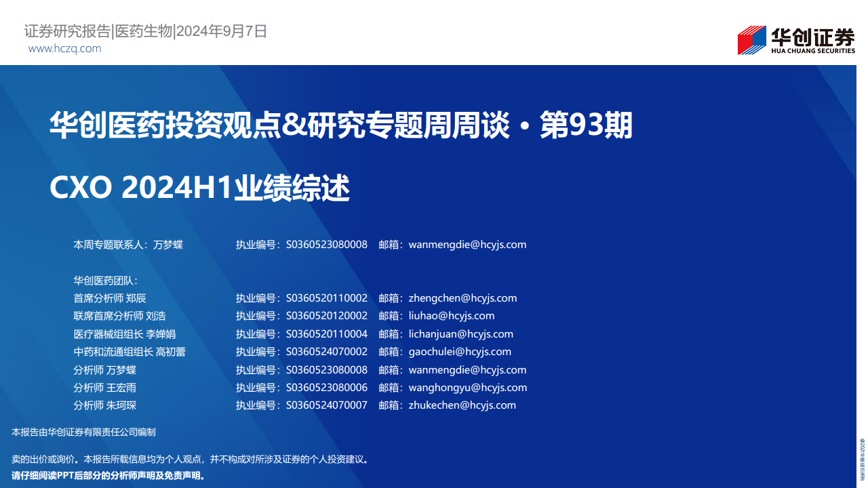The width and height of the screenshot is (868, 488).
Task: Click '分析师 万梦蝶' team entry
Action: 105,370
